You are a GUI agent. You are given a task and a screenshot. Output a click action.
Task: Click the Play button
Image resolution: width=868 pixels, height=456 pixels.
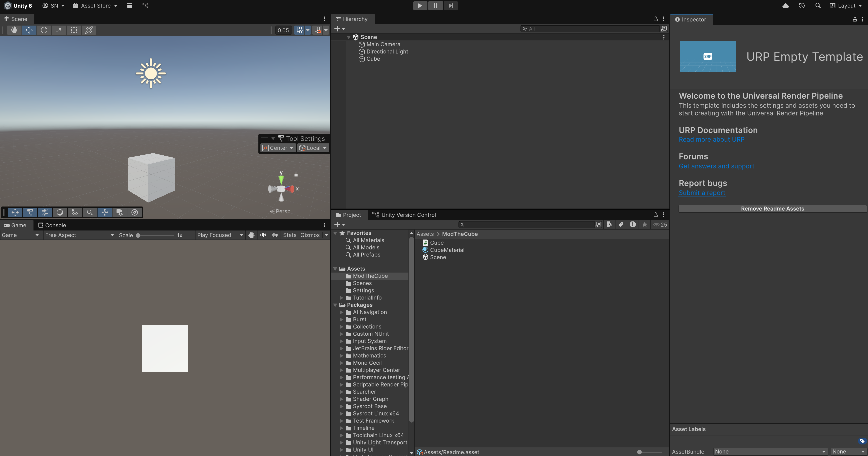pos(420,6)
